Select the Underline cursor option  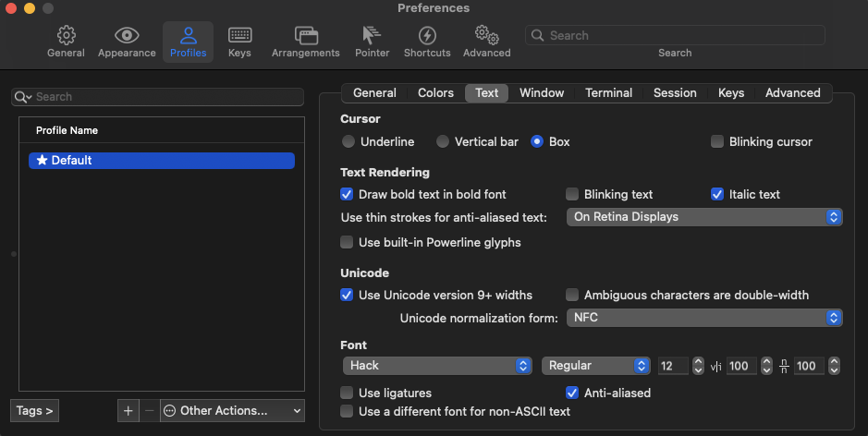pos(348,141)
